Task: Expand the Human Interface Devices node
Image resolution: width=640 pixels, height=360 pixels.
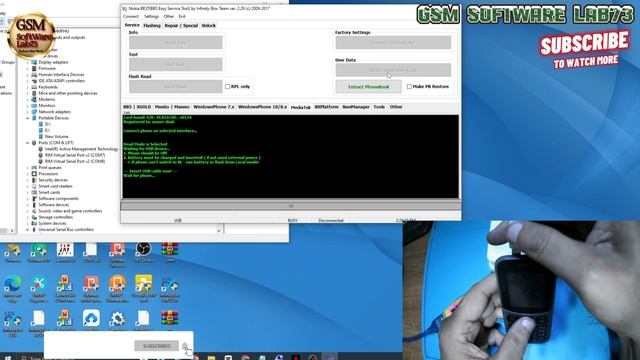Action: [x=28, y=75]
